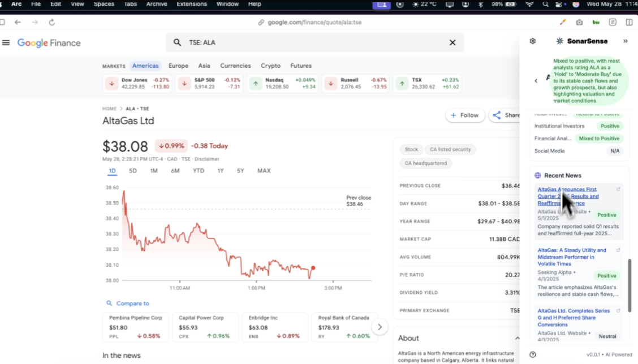Viewport: 638px width, 364px height.
Task: Click the green bw extension icon
Action: click(x=596, y=23)
